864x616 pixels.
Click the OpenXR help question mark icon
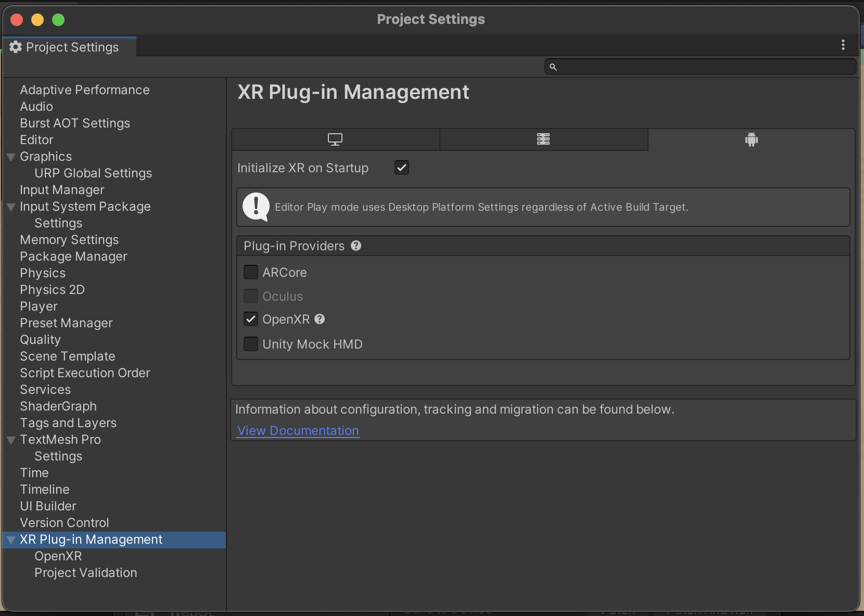pyautogui.click(x=320, y=319)
